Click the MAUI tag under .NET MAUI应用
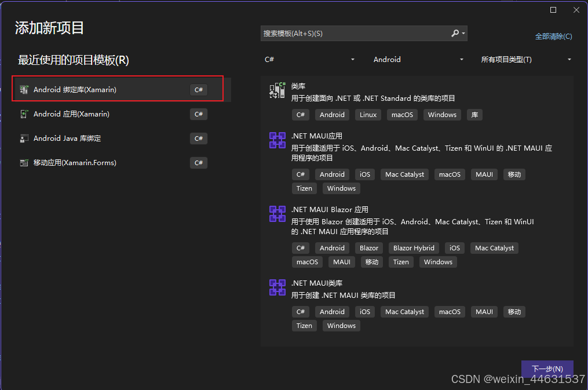 point(484,174)
